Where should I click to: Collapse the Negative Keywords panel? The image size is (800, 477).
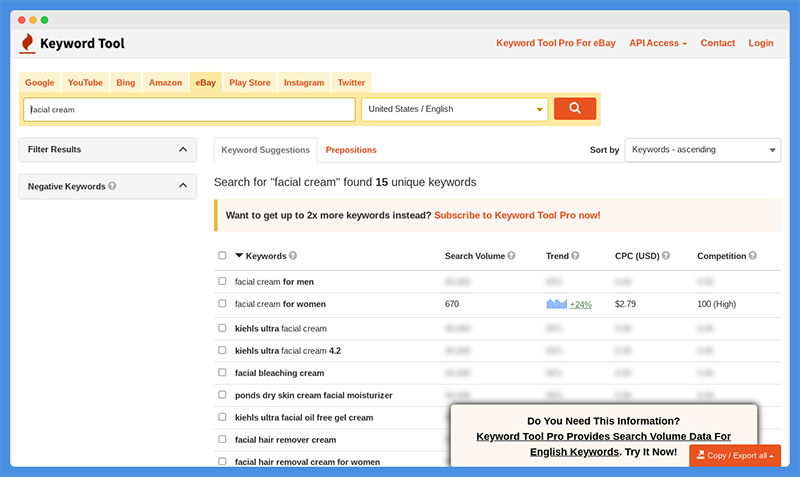[x=108, y=186]
